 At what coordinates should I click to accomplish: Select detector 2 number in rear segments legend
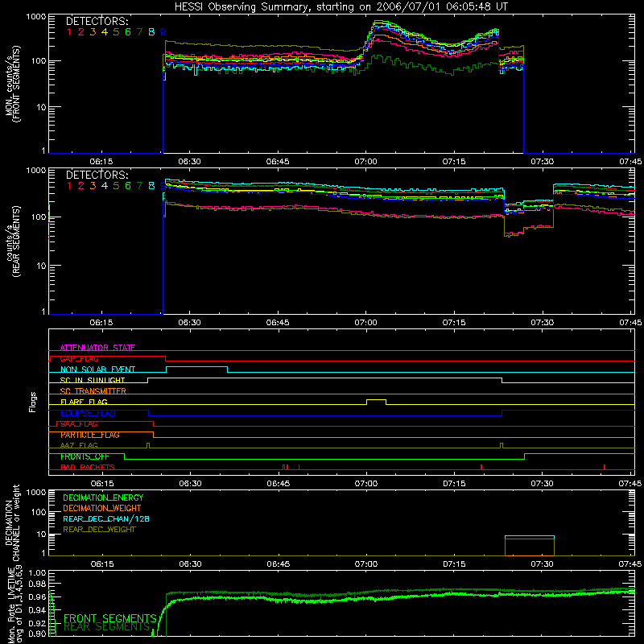[81, 186]
